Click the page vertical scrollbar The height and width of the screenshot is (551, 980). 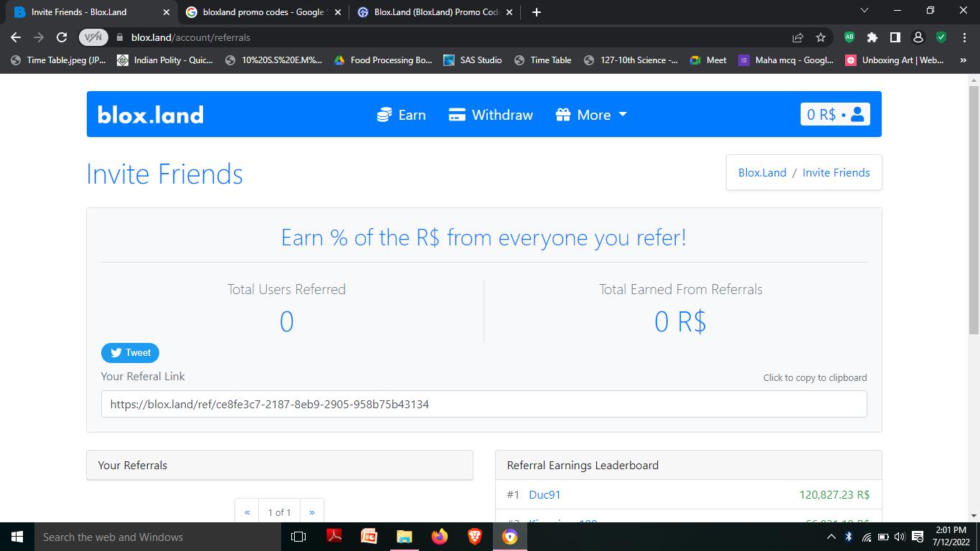(x=974, y=209)
